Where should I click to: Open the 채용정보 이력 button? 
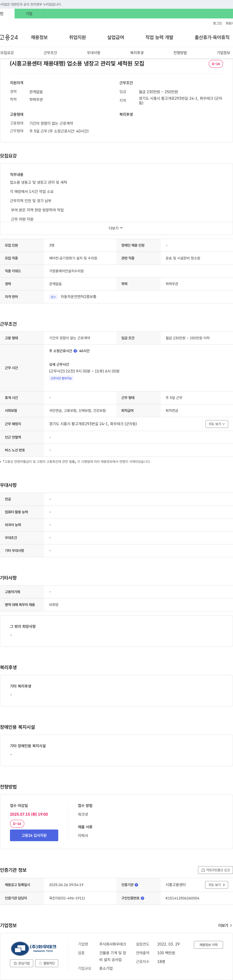(208, 945)
